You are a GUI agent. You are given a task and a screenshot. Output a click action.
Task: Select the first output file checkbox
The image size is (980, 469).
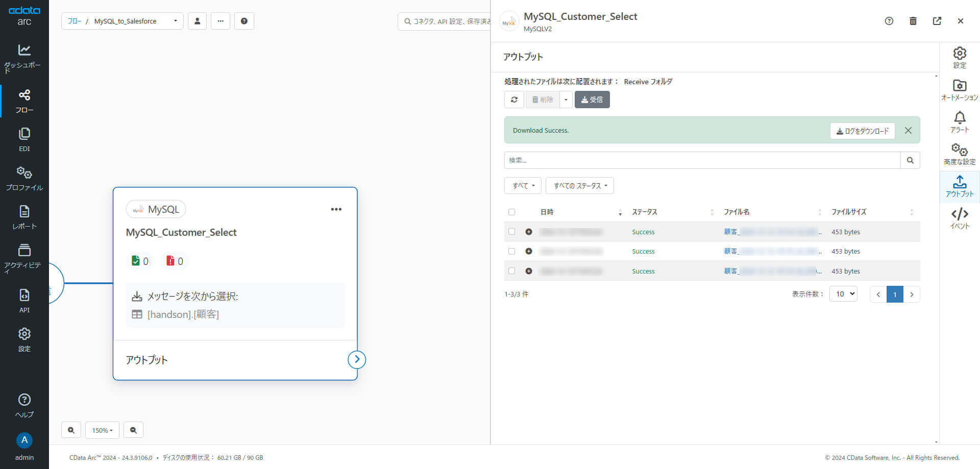tap(511, 232)
